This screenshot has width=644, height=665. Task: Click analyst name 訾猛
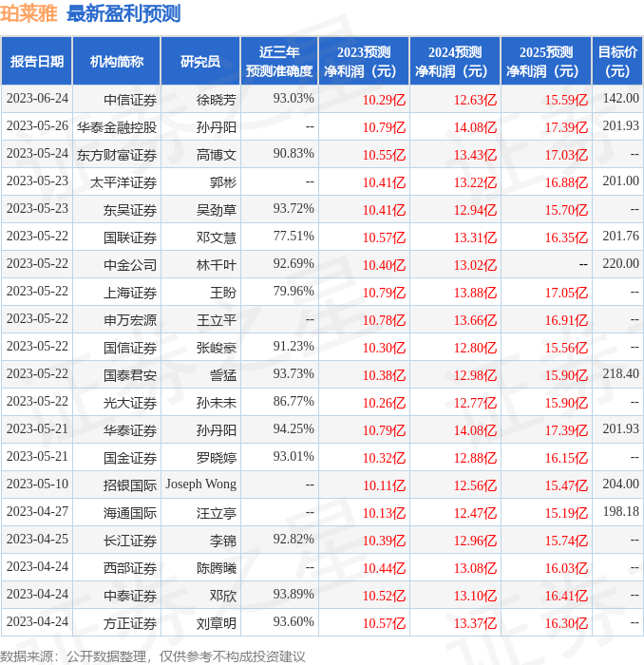223,375
